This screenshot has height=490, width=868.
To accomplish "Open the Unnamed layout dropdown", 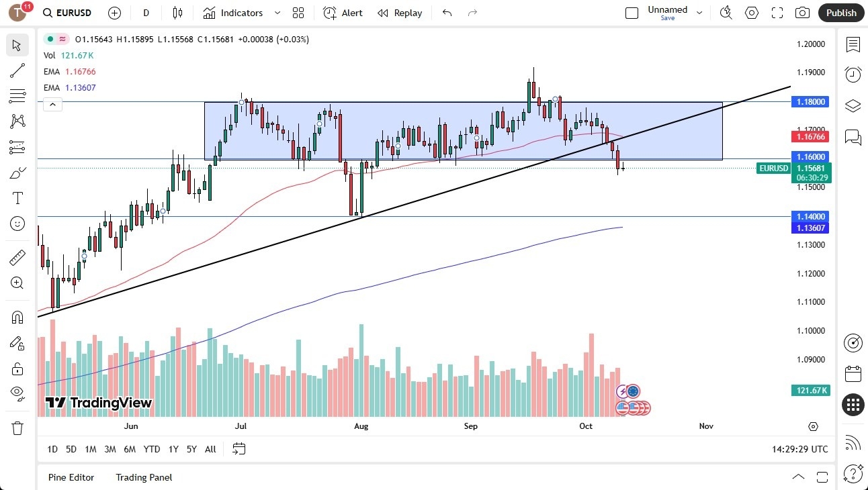I will pos(699,12).
